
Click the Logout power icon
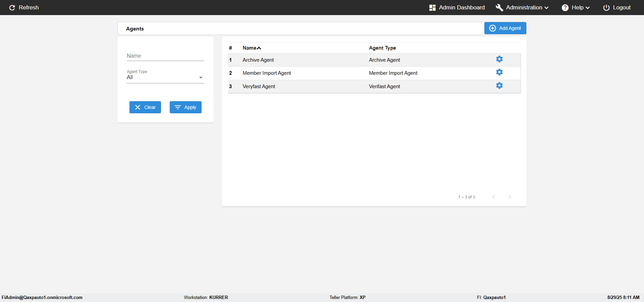606,7
